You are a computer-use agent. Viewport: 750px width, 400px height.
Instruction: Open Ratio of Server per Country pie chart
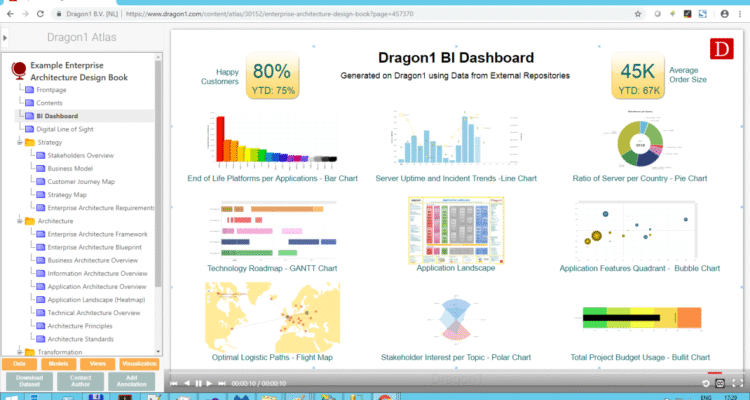pyautogui.click(x=640, y=142)
